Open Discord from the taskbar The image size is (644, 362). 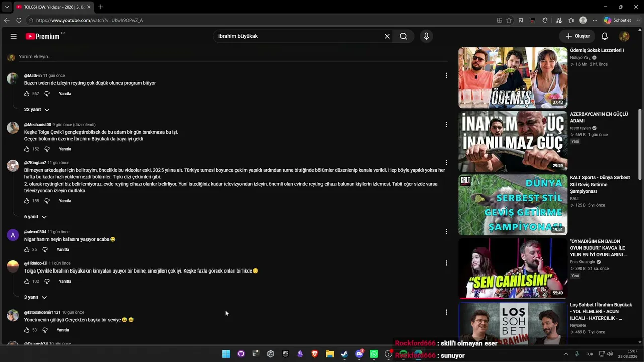(x=359, y=354)
